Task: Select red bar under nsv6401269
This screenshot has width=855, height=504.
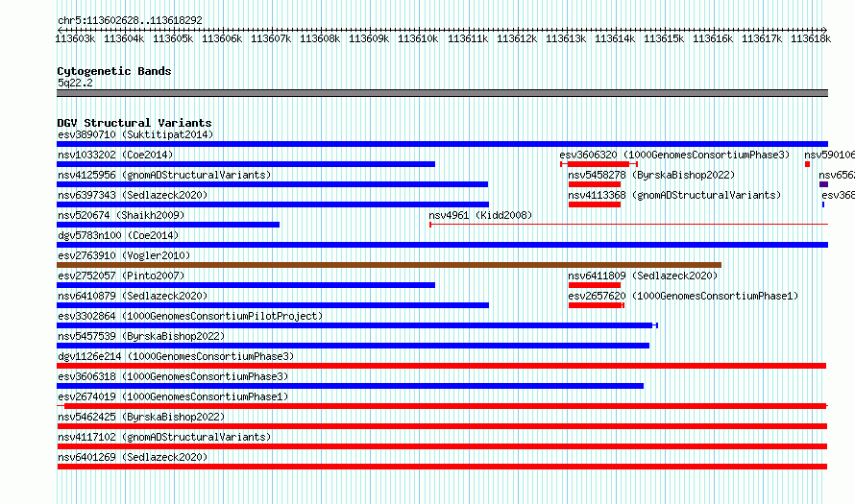Action: click(442, 467)
